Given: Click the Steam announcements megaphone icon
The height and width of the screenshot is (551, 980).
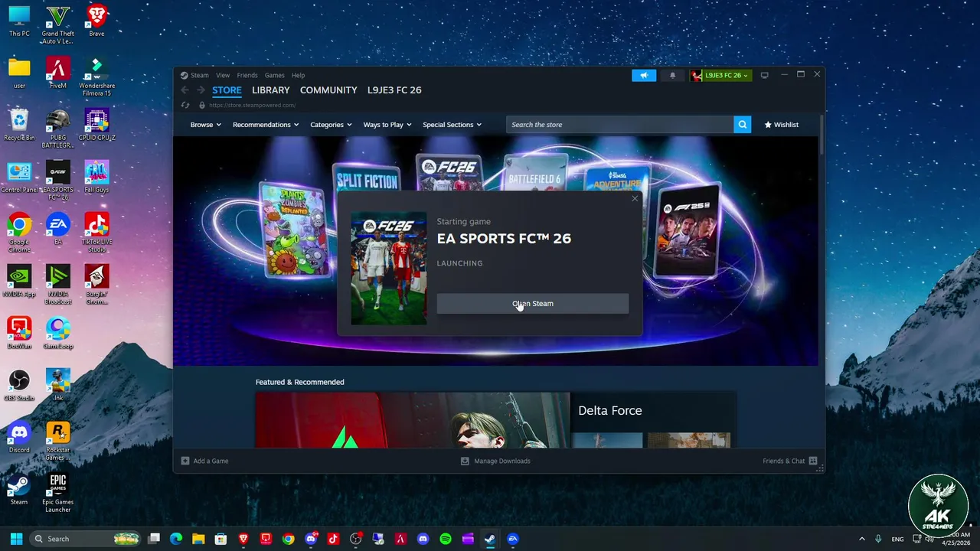Looking at the screenshot, I should [x=644, y=75].
